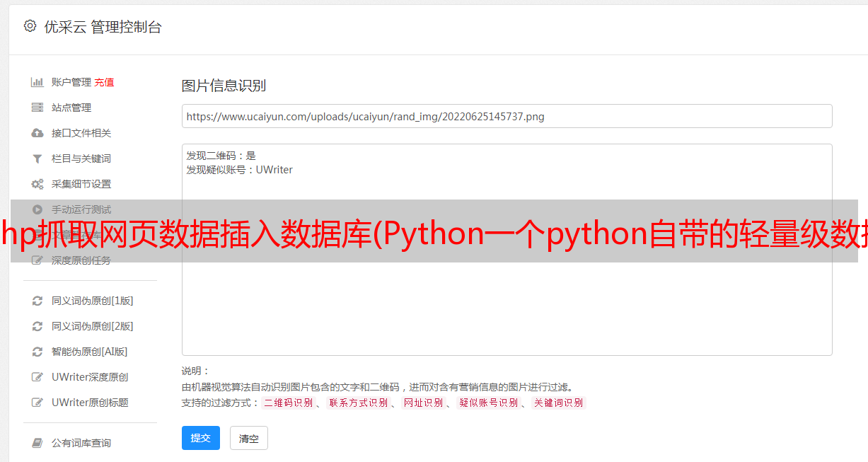This screenshot has width=868, height=462.
Task: Click the 网址识别 tag
Action: tap(423, 403)
